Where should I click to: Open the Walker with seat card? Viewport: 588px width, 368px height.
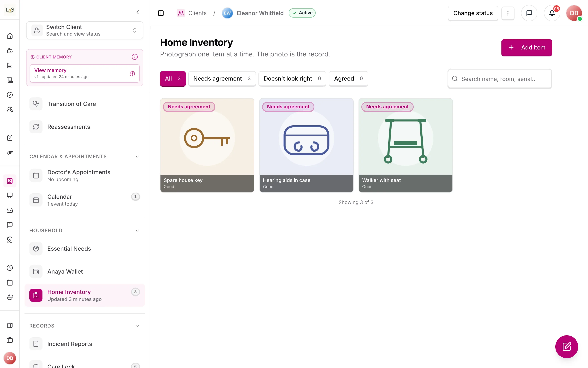coord(405,145)
